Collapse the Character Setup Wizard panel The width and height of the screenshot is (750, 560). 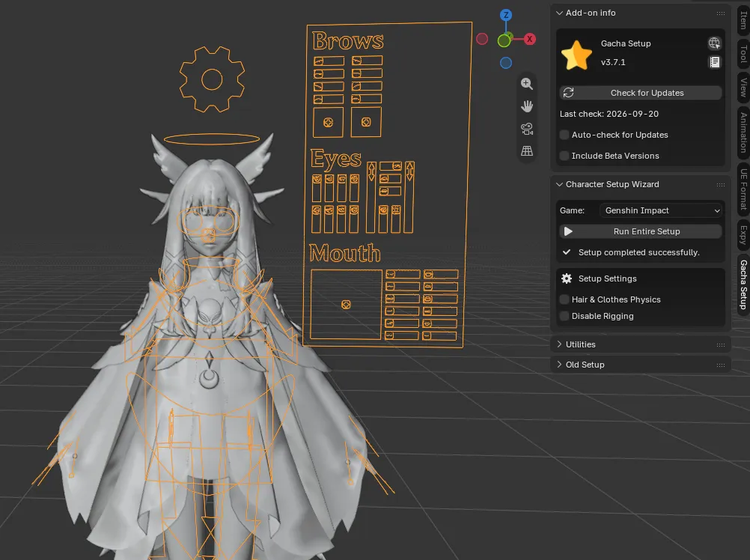pyautogui.click(x=559, y=184)
